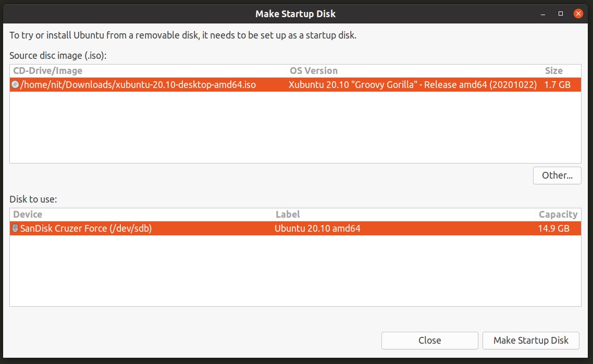Click the Size column header
This screenshot has height=364, width=593.
click(x=553, y=71)
